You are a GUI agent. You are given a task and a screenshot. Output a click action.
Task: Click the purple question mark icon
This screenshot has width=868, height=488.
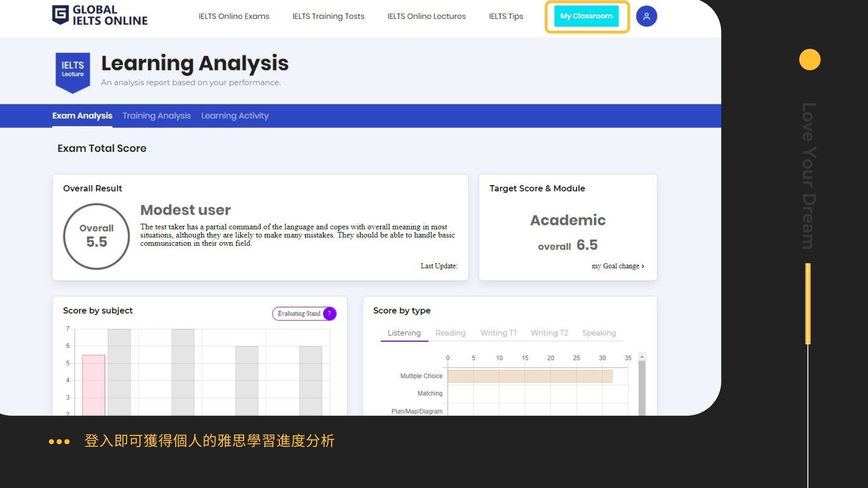330,314
